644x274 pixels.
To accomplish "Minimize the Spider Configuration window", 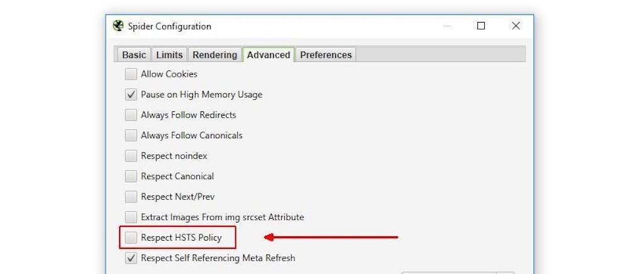I will coord(447,26).
